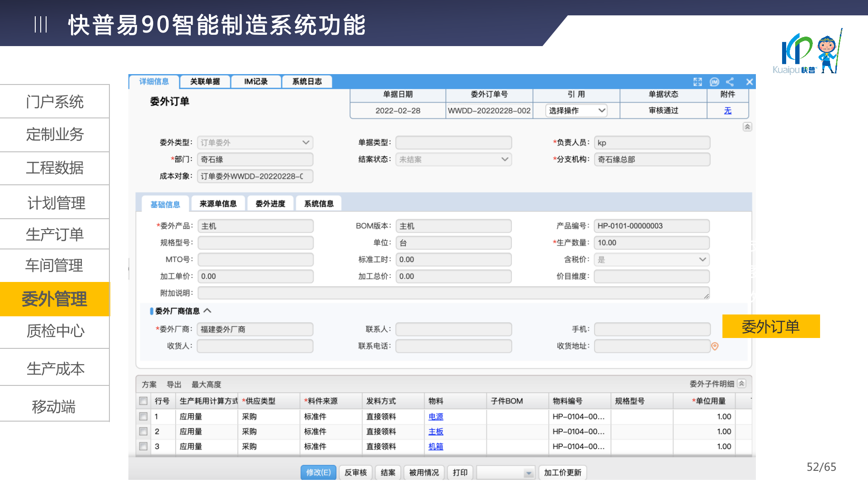Collapse header with double-chevron icon

pyautogui.click(x=747, y=127)
